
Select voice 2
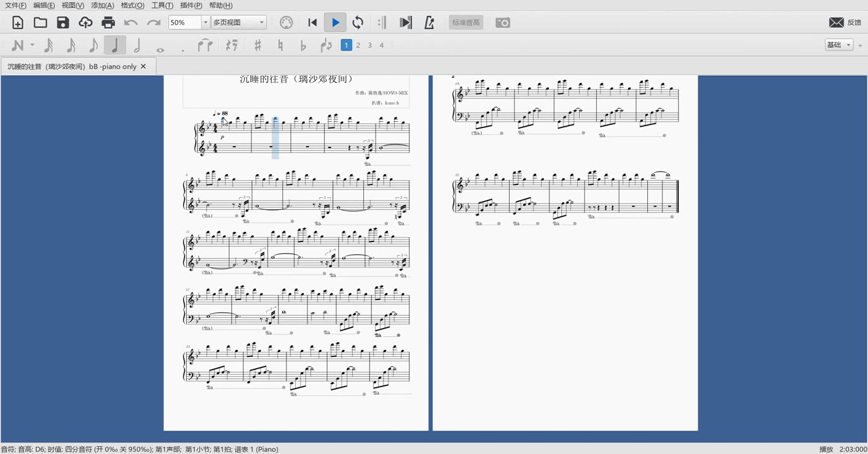coord(358,45)
